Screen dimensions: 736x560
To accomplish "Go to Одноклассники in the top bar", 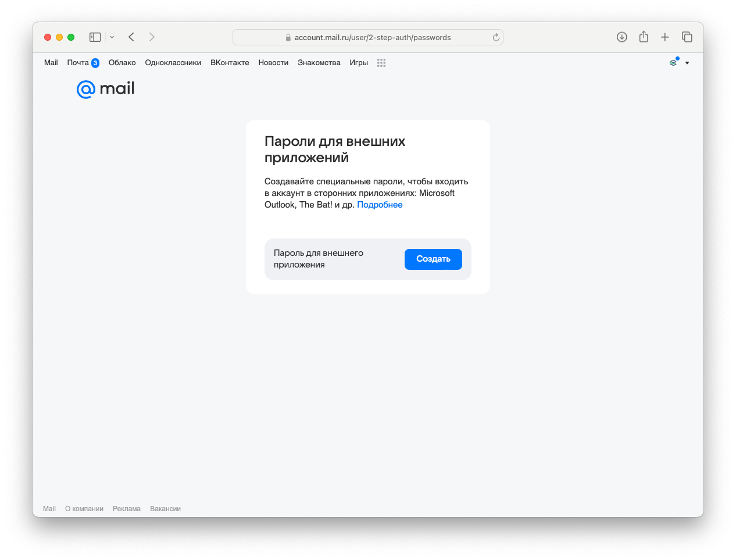I will 173,63.
